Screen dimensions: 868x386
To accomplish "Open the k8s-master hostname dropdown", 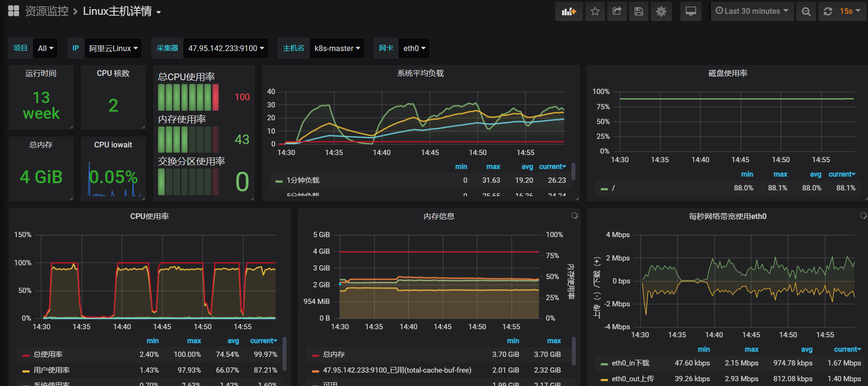I will 337,48.
